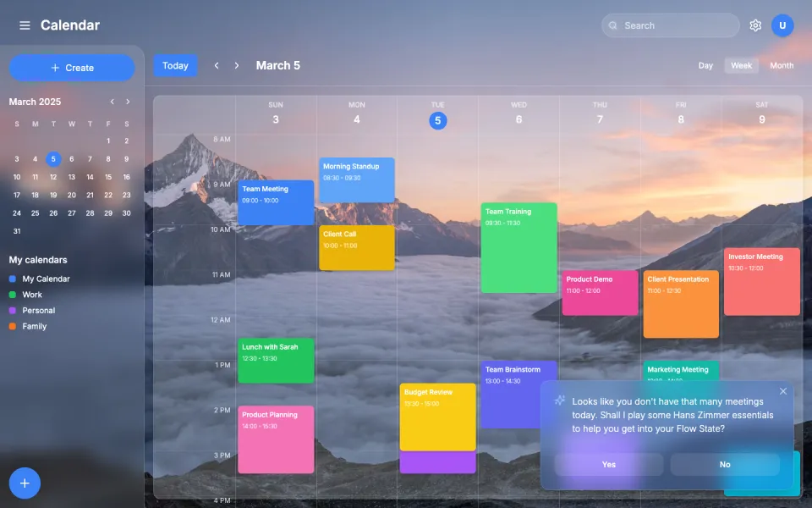Select Sunday 3 in week header

tap(276, 119)
